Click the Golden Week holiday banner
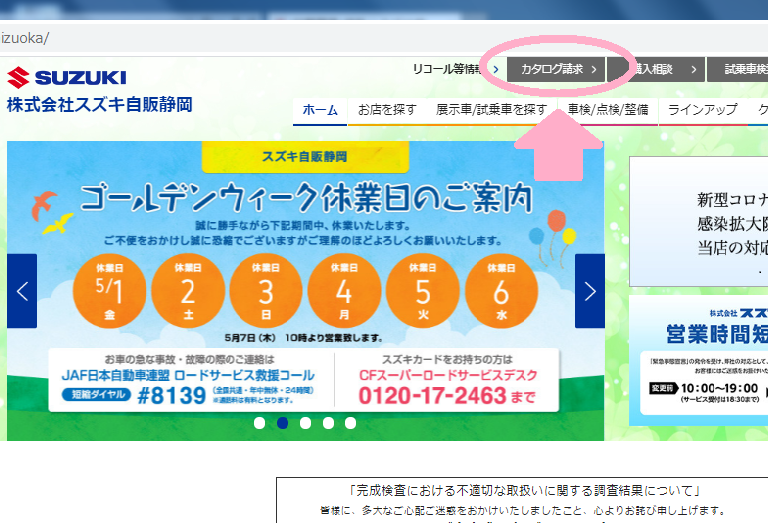768x524 pixels. (x=305, y=291)
